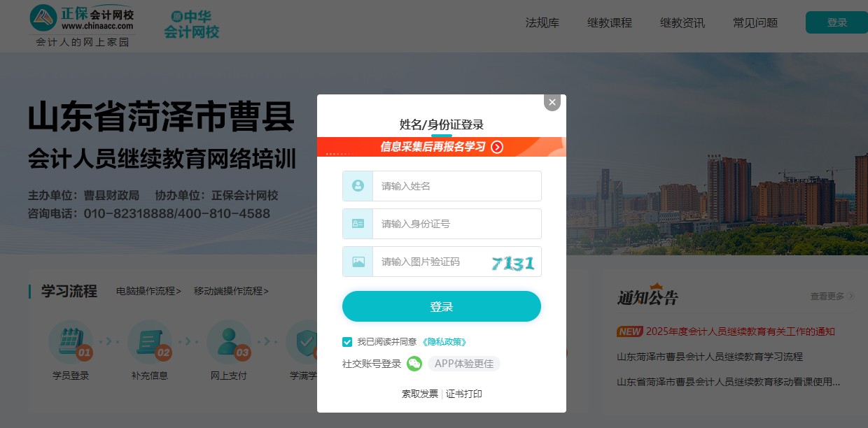This screenshot has height=428, width=868.
Task: Click the person icon in name field
Action: 358,186
